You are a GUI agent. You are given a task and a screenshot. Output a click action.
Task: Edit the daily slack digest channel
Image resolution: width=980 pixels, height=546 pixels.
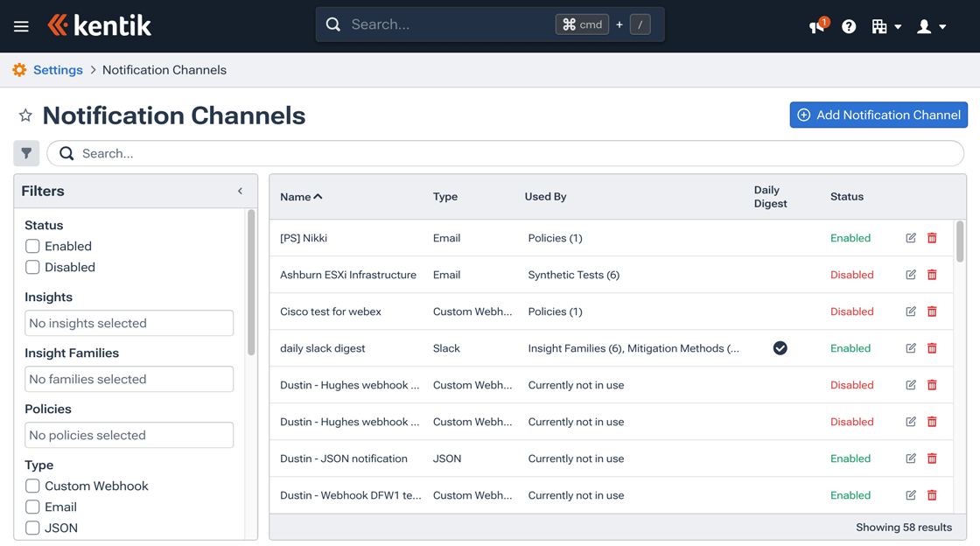[x=910, y=347]
